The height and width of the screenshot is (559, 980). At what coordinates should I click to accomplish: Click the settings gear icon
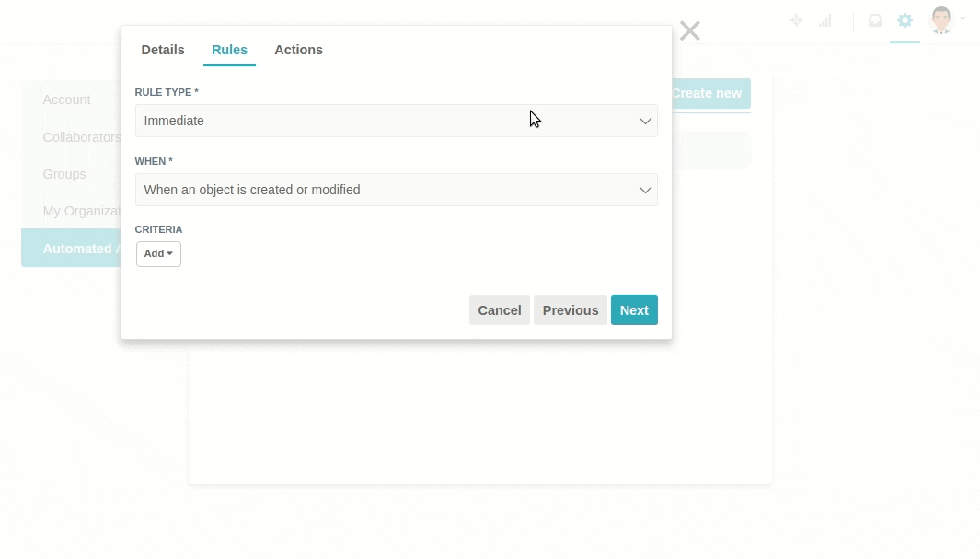tap(905, 20)
